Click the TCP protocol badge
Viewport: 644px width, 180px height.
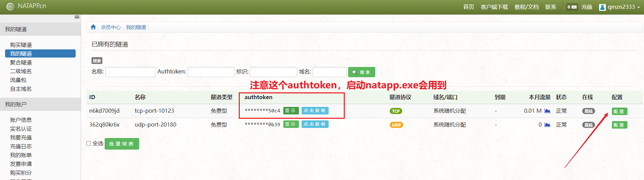click(396, 111)
